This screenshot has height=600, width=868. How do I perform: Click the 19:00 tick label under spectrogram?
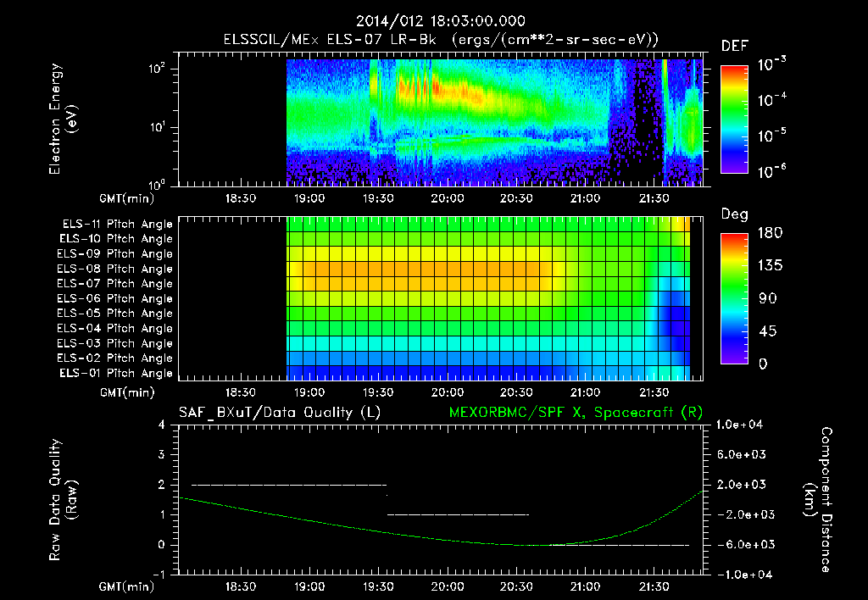coord(309,198)
